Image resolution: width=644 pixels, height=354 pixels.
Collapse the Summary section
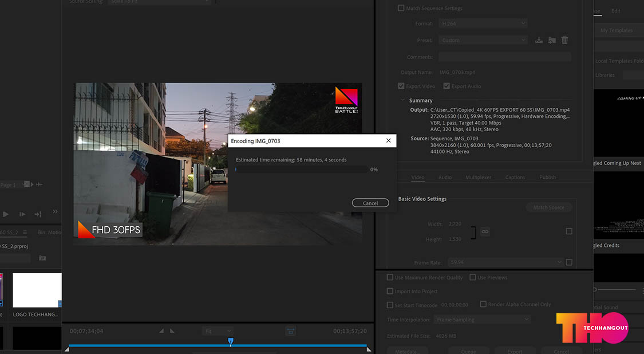point(402,100)
